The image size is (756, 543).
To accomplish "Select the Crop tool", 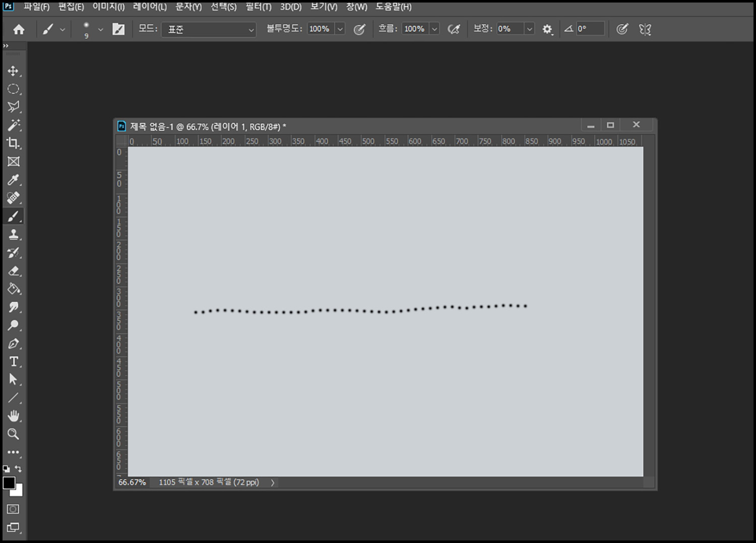I will pos(13,143).
